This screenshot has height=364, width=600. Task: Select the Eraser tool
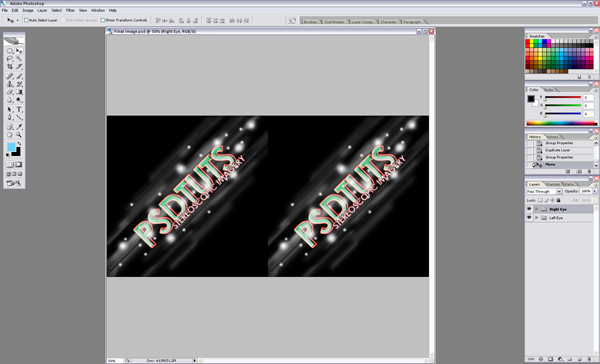tap(10, 92)
